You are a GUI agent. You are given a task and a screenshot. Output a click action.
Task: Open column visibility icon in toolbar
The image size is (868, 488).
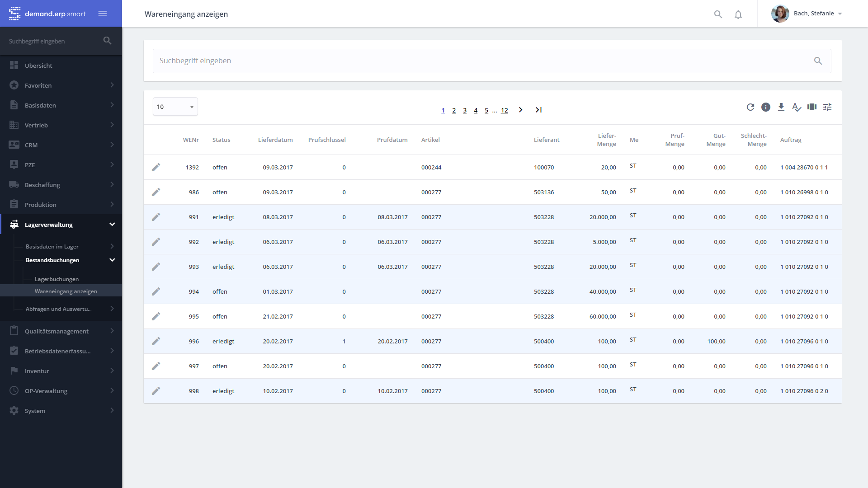[x=812, y=107]
